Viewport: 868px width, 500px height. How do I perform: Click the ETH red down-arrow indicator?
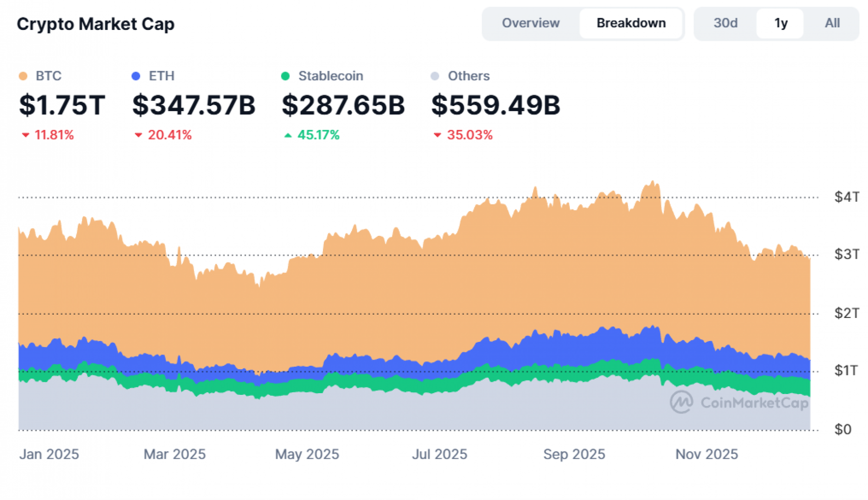tap(138, 135)
